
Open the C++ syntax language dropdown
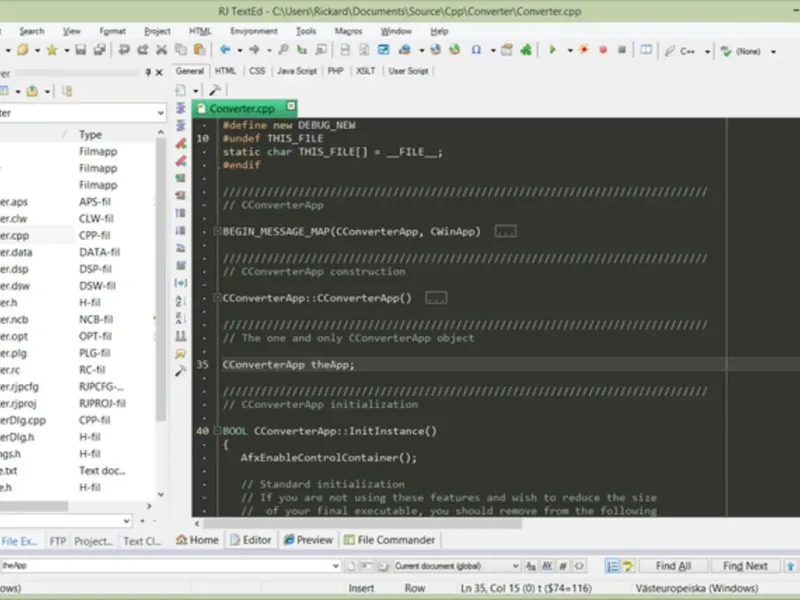pyautogui.click(x=707, y=50)
